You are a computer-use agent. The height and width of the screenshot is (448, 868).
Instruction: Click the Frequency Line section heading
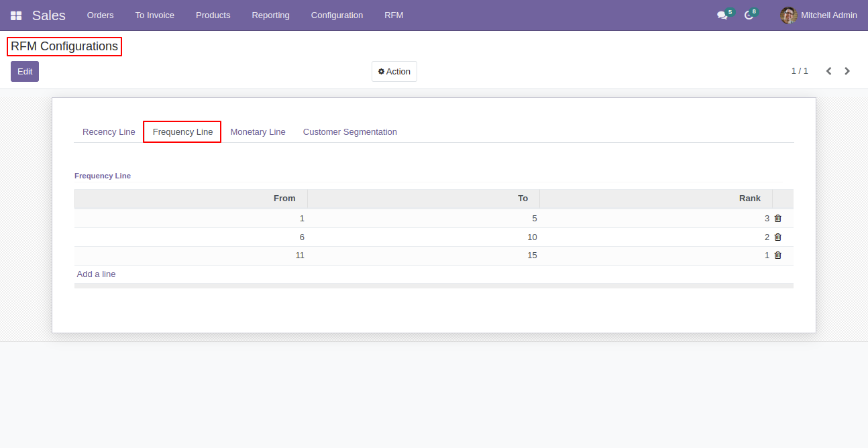(x=103, y=176)
